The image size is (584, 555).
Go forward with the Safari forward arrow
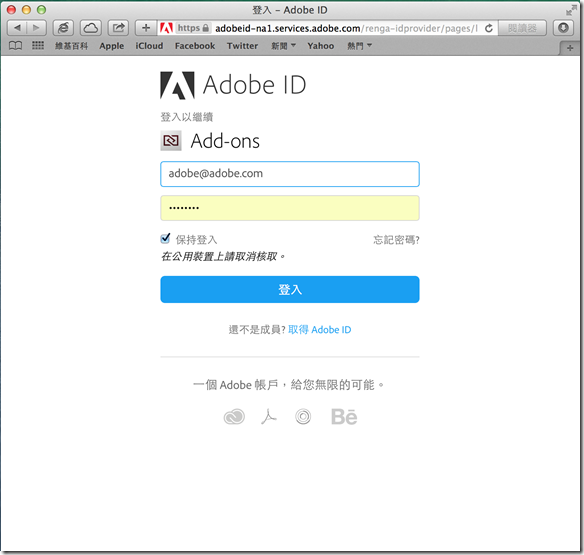36,28
